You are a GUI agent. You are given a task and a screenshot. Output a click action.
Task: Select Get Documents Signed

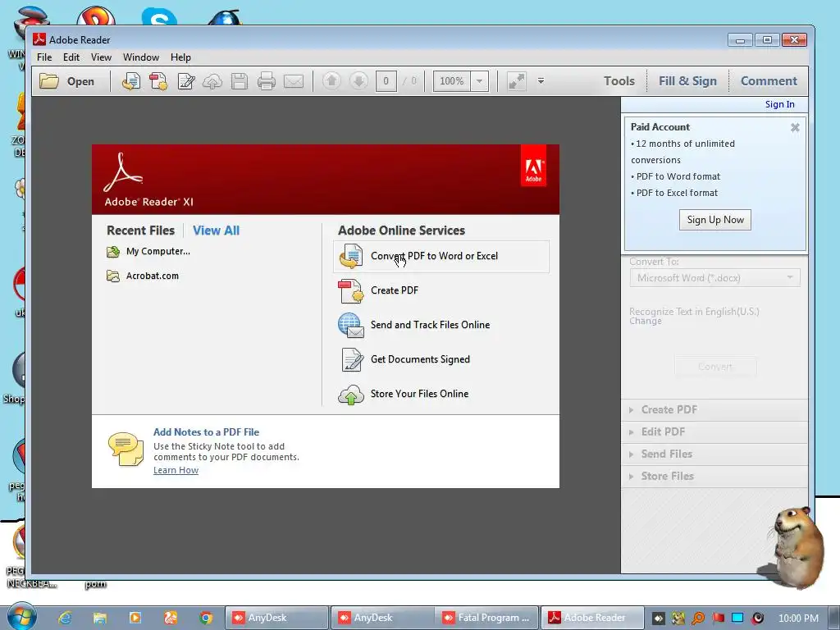pyautogui.click(x=420, y=359)
